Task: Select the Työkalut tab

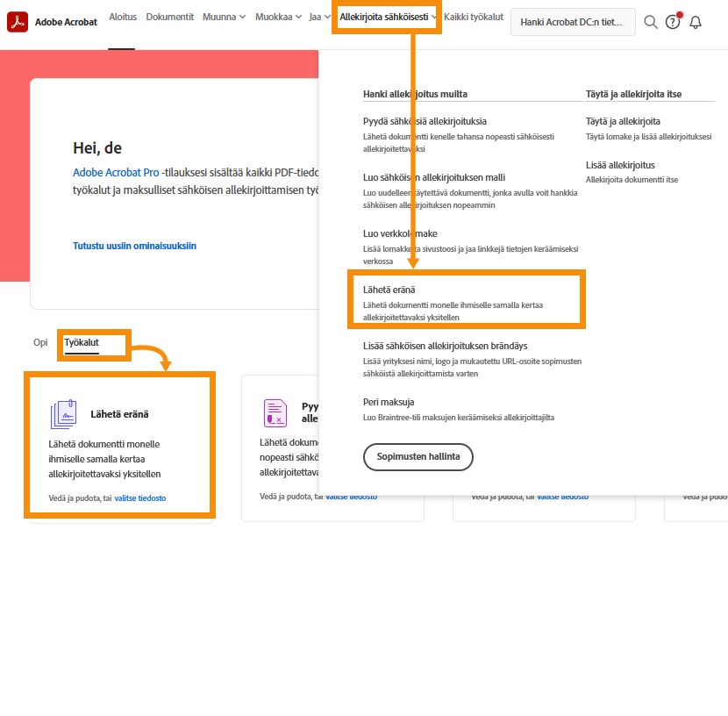Action: [82, 343]
